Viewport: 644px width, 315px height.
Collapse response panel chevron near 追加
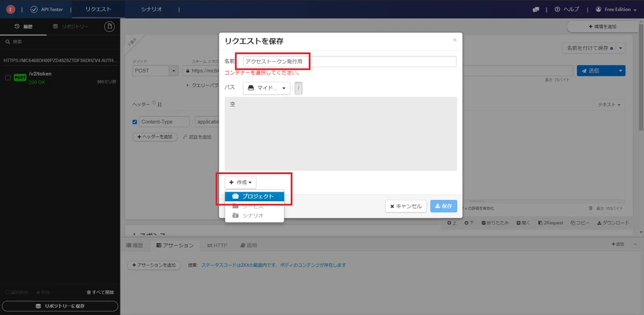[636, 244]
